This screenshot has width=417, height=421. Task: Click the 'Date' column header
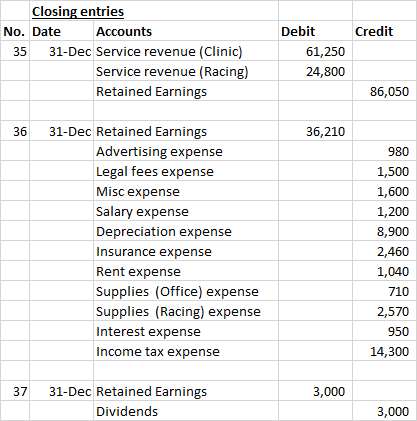click(x=61, y=31)
